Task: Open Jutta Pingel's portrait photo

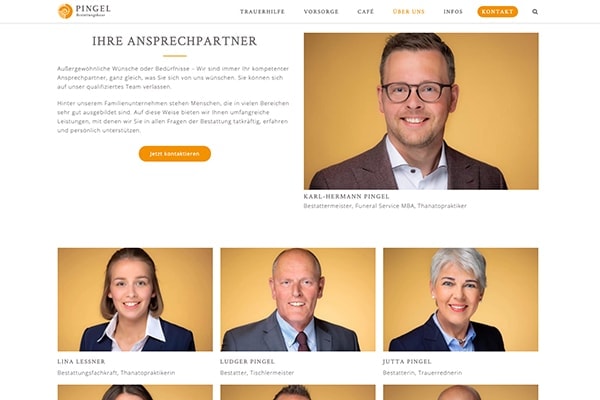Action: (x=461, y=300)
